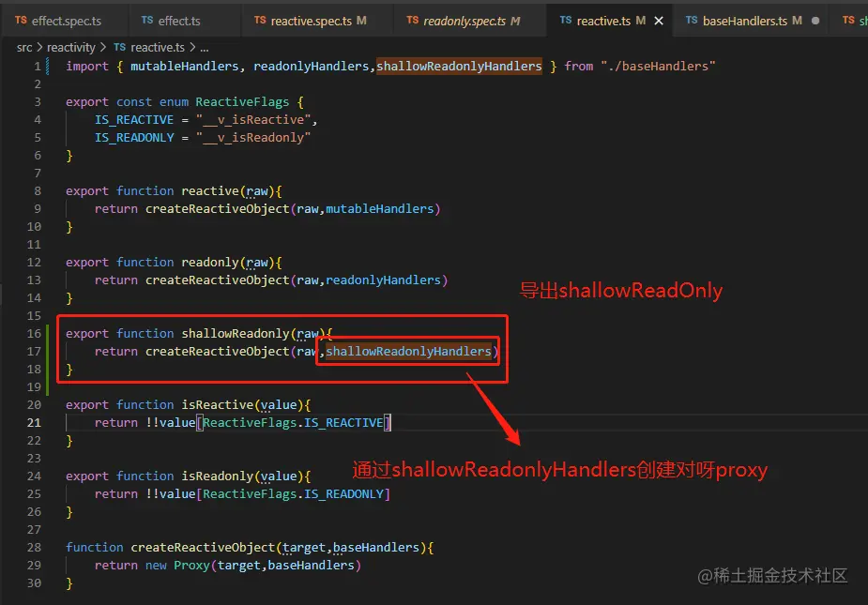Click breadcrumb ellipsis symbol entry
This screenshot has width=868, height=605.
click(205, 49)
